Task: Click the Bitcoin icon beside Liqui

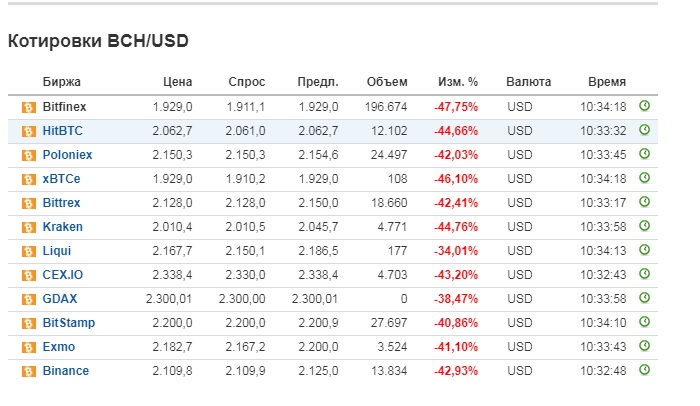Action: point(29,251)
